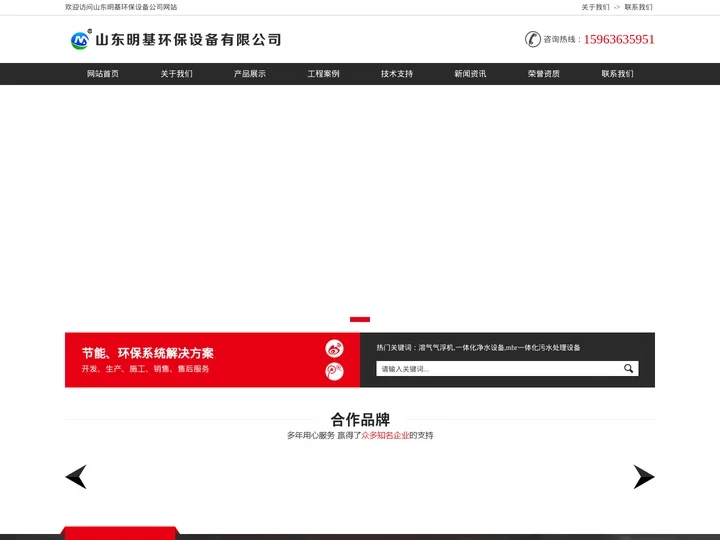Open 网站首页 in navigation bar
This screenshot has width=720, height=540.
(x=102, y=74)
